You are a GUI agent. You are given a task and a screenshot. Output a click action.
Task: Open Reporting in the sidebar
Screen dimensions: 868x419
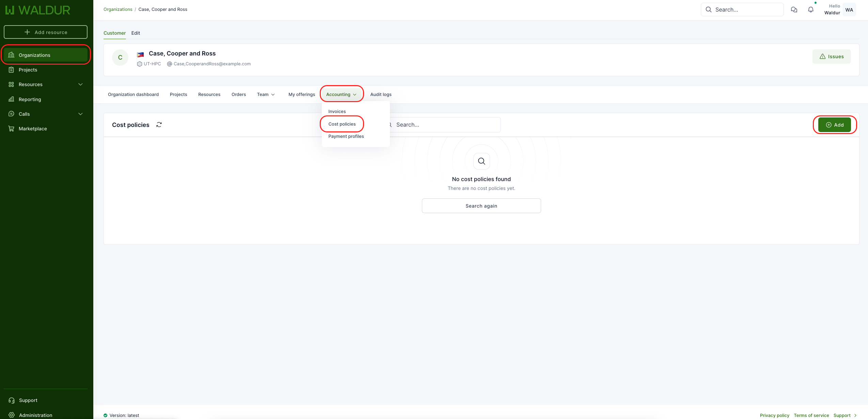coord(30,99)
